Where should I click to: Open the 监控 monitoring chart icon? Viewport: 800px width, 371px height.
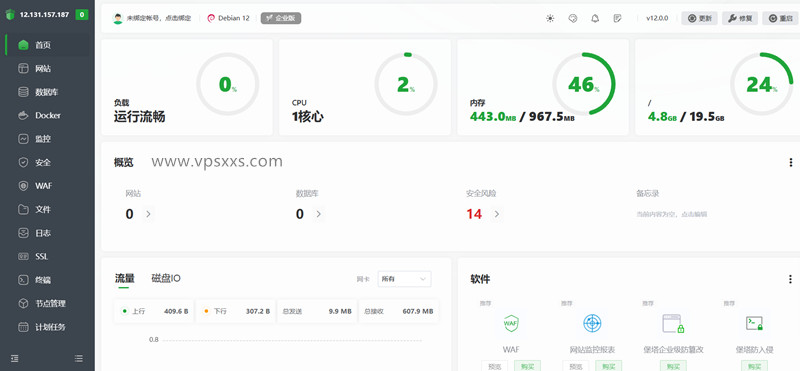(x=23, y=139)
